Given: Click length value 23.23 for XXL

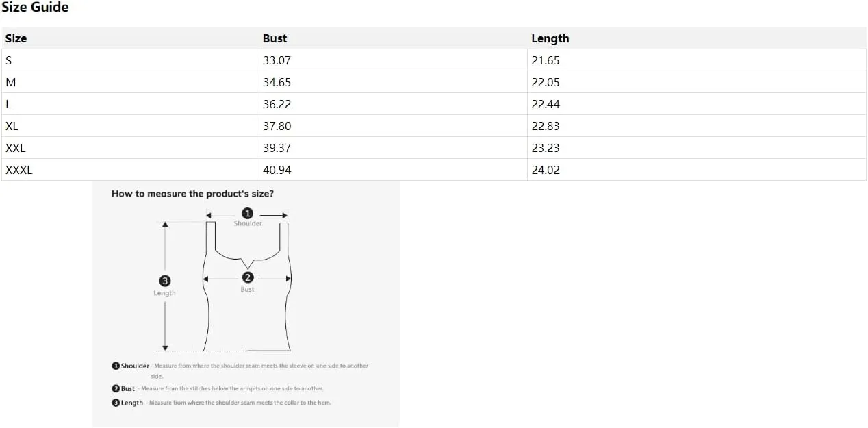Looking at the screenshot, I should point(546,148).
